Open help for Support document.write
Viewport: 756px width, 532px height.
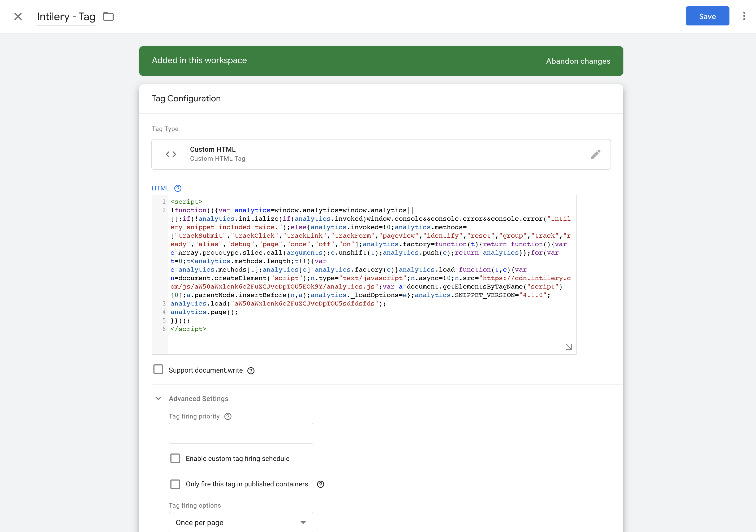click(251, 371)
